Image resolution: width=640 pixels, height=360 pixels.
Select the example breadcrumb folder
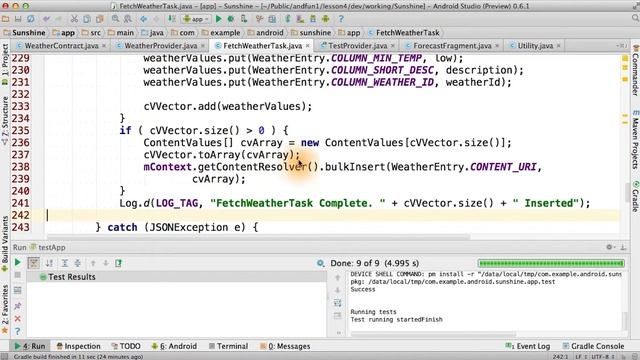(x=221, y=33)
